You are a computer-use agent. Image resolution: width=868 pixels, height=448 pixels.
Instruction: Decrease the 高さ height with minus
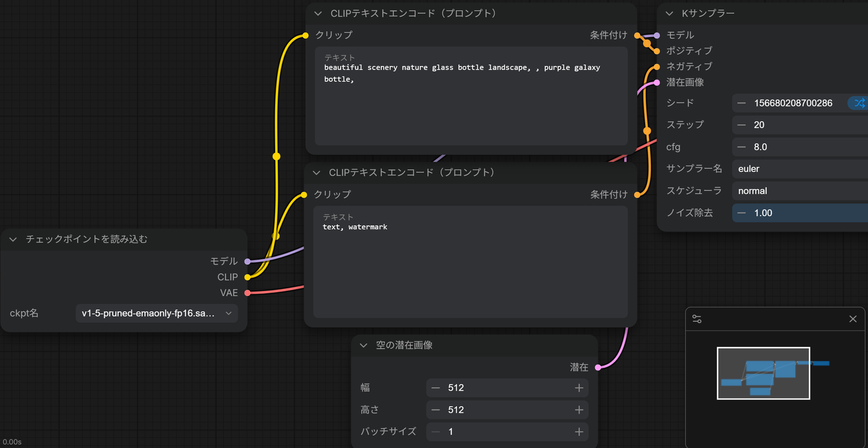[x=436, y=410]
